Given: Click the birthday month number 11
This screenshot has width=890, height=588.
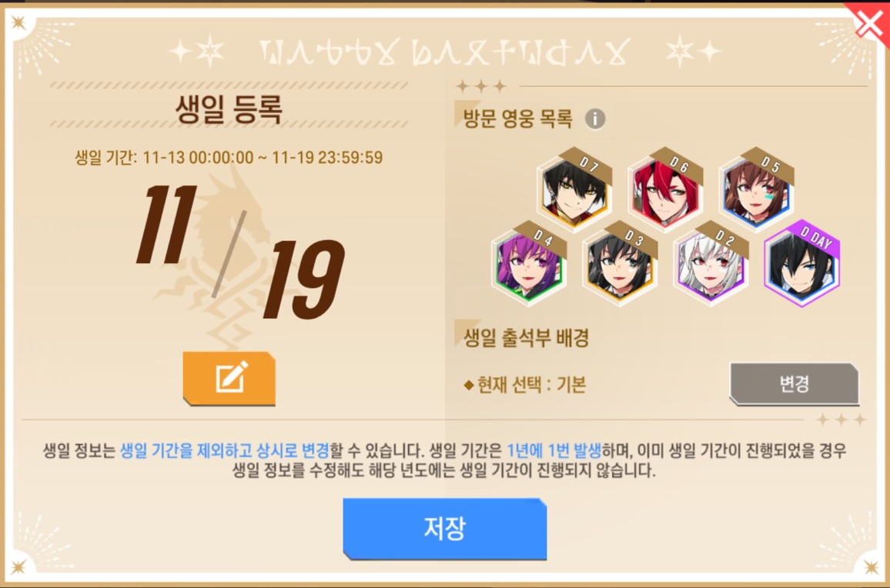Looking at the screenshot, I should click(x=166, y=226).
